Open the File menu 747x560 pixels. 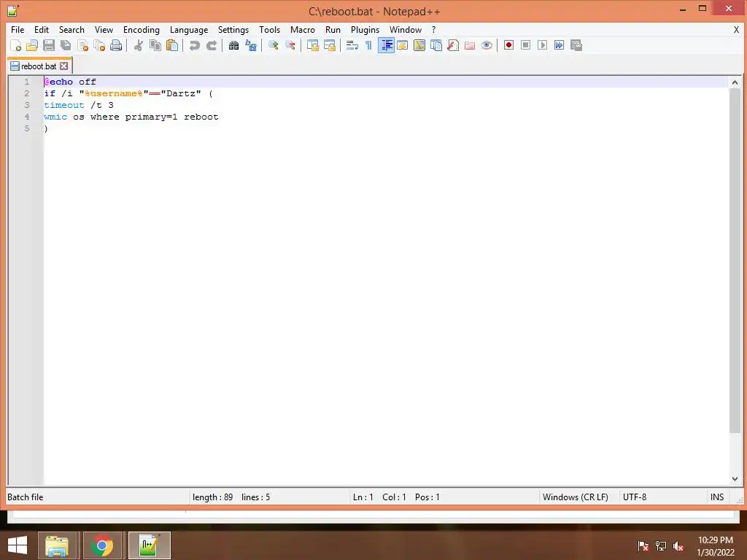[18, 29]
